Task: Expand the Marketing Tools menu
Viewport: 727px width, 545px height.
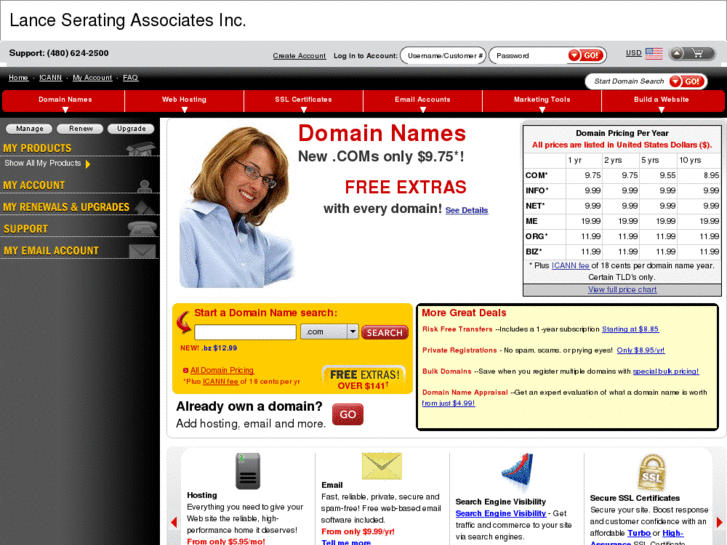Action: pyautogui.click(x=542, y=102)
